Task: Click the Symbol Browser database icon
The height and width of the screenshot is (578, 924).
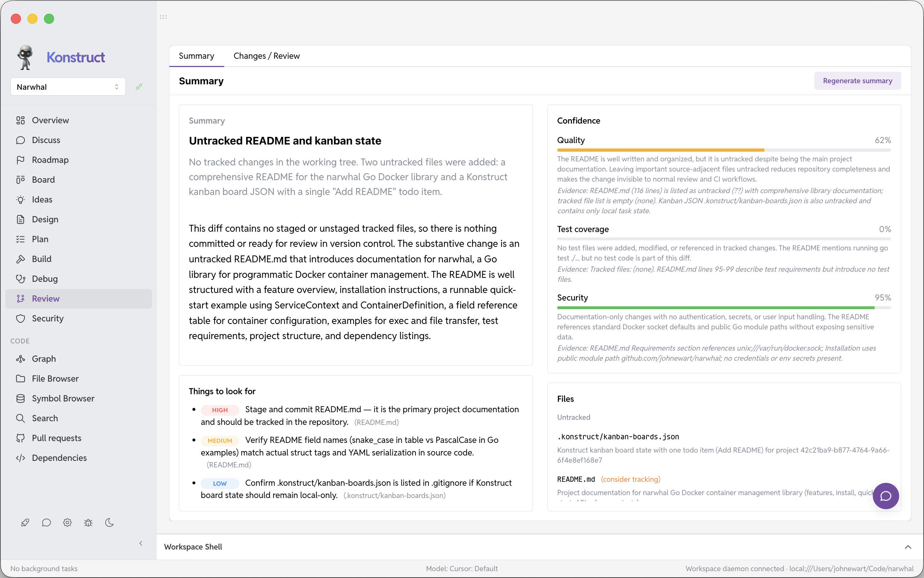Action: tap(21, 398)
